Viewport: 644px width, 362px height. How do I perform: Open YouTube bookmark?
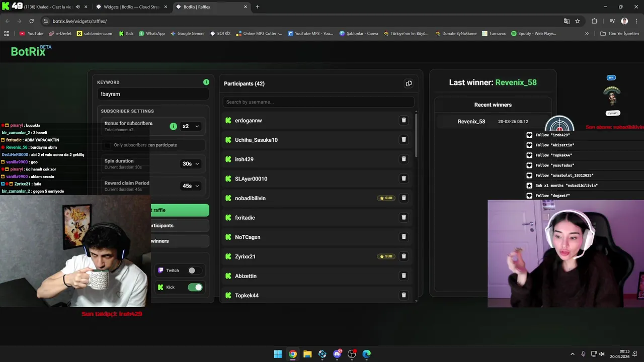[x=31, y=34]
